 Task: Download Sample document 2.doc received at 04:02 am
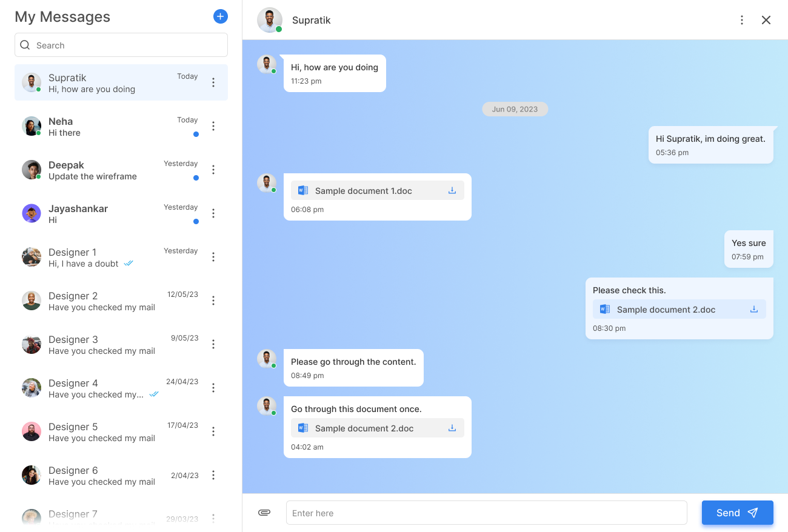tap(452, 428)
